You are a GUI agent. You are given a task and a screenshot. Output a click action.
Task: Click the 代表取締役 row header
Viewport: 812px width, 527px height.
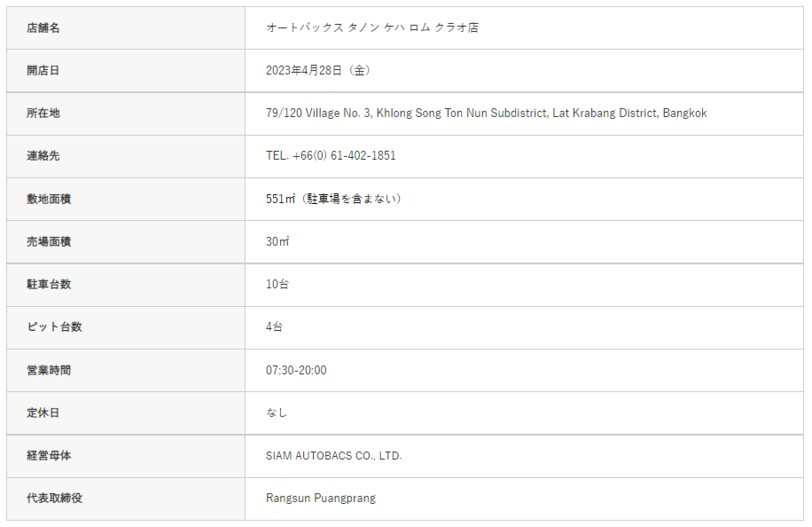coord(54,498)
